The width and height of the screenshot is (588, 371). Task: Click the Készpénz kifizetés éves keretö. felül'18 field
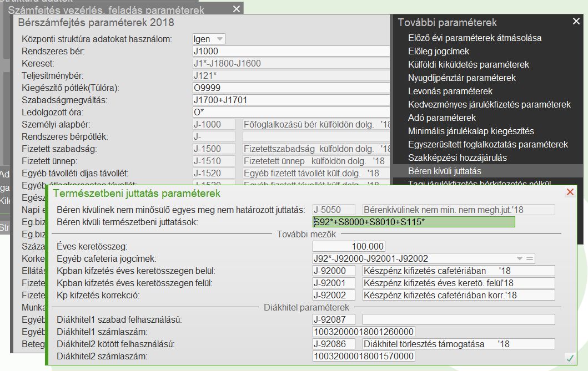[x=459, y=283]
